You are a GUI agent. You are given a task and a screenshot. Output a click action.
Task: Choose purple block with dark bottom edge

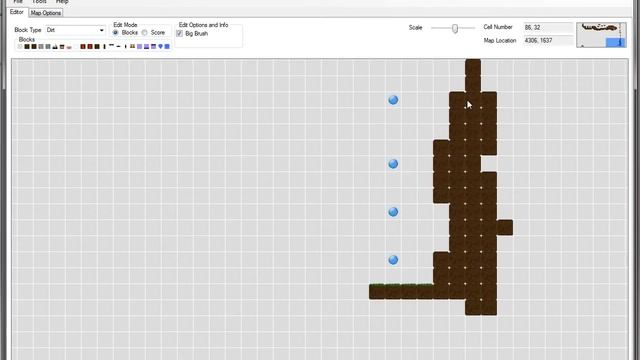[147, 47]
